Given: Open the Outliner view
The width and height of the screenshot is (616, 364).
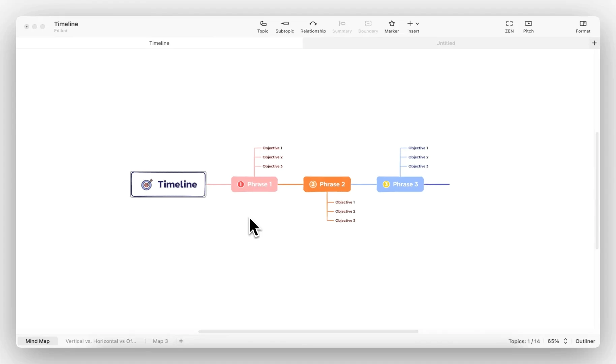Looking at the screenshot, I should pyautogui.click(x=585, y=341).
